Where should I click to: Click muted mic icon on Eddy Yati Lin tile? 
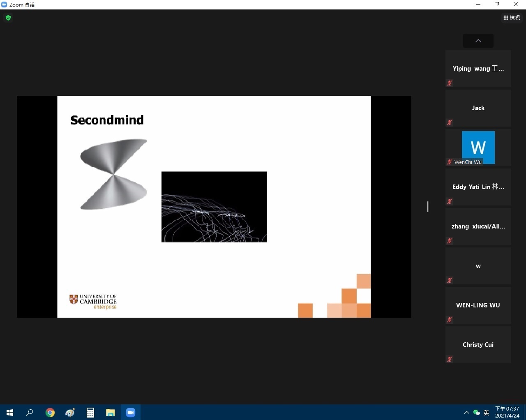point(450,201)
